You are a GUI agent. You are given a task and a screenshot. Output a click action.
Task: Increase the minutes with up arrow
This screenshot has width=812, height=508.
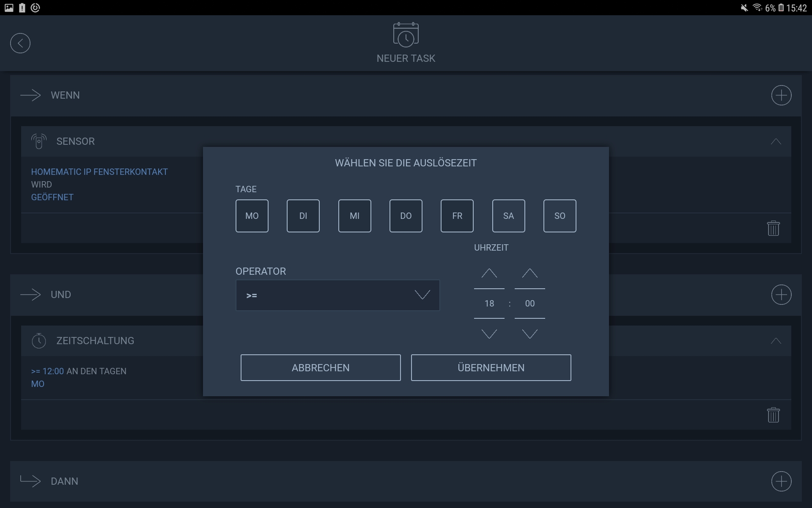pyautogui.click(x=529, y=273)
